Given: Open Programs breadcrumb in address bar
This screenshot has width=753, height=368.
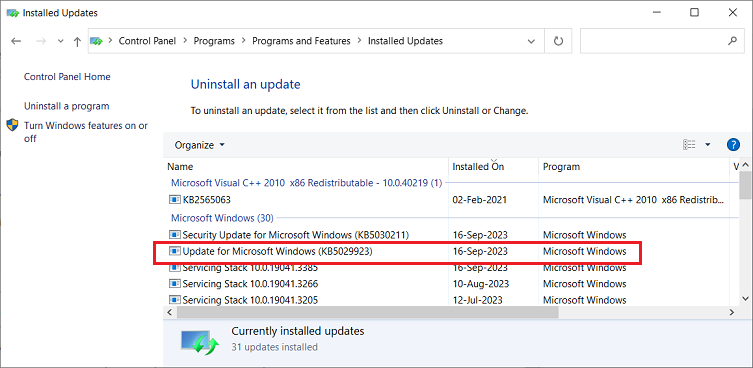Looking at the screenshot, I should point(214,41).
